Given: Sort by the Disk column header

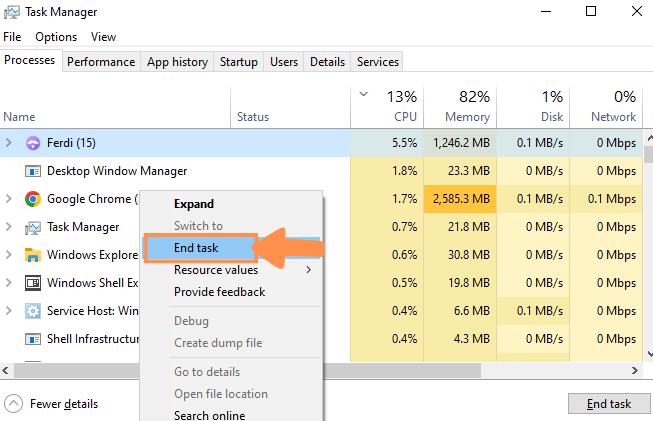Looking at the screenshot, I should (x=533, y=107).
